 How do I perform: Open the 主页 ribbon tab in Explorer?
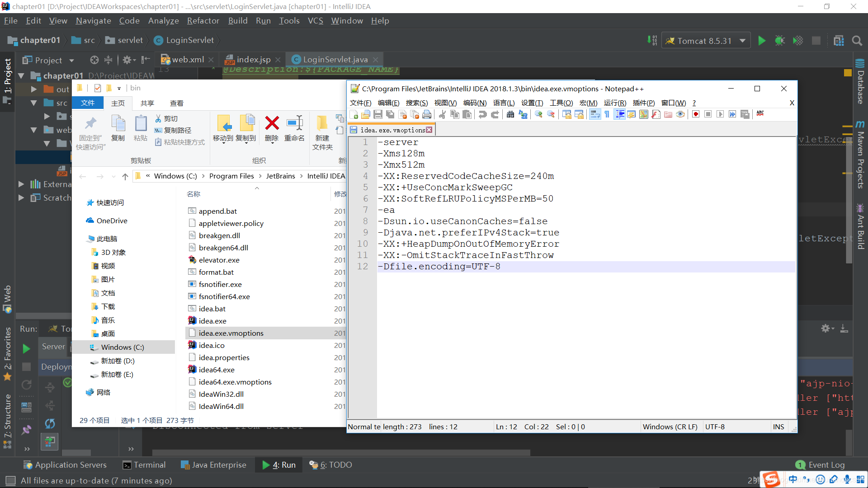pos(118,103)
